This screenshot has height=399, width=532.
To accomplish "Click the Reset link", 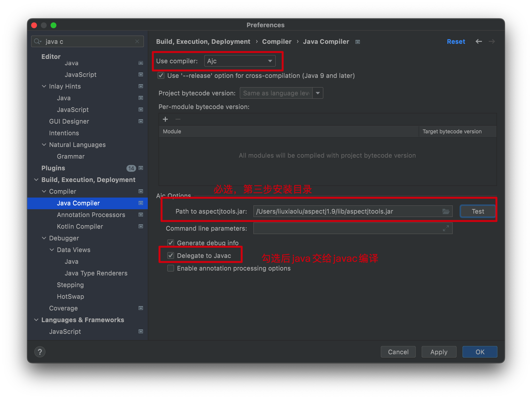I will [456, 42].
